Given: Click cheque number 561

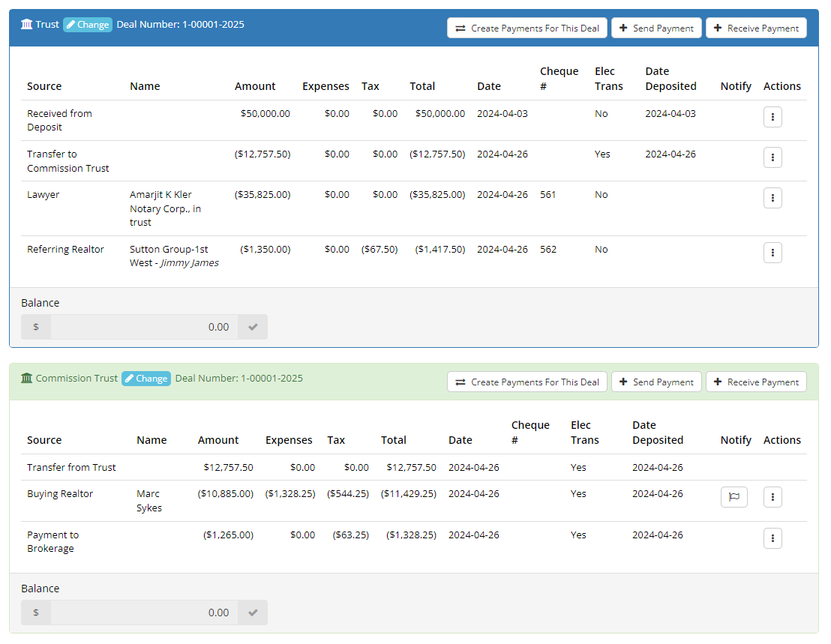Looking at the screenshot, I should point(547,194).
